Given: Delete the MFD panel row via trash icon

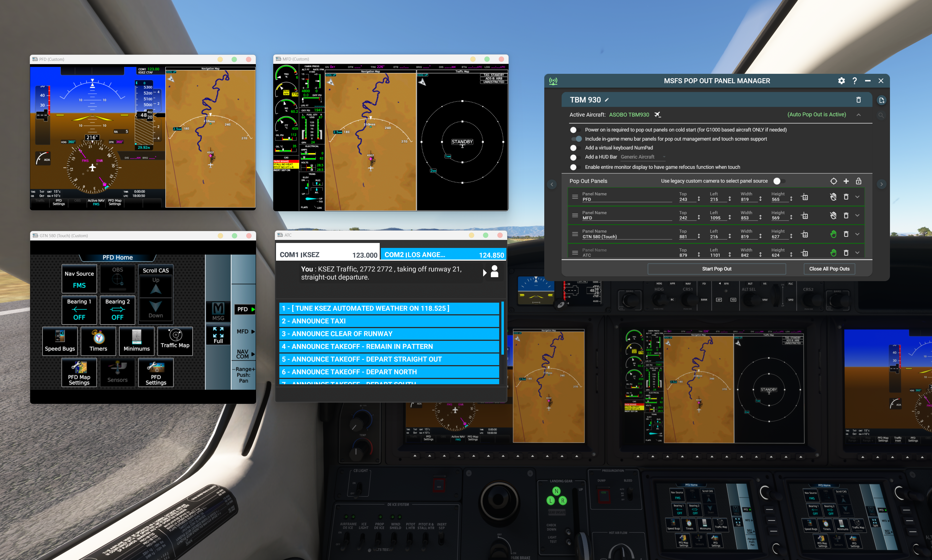Looking at the screenshot, I should [846, 216].
